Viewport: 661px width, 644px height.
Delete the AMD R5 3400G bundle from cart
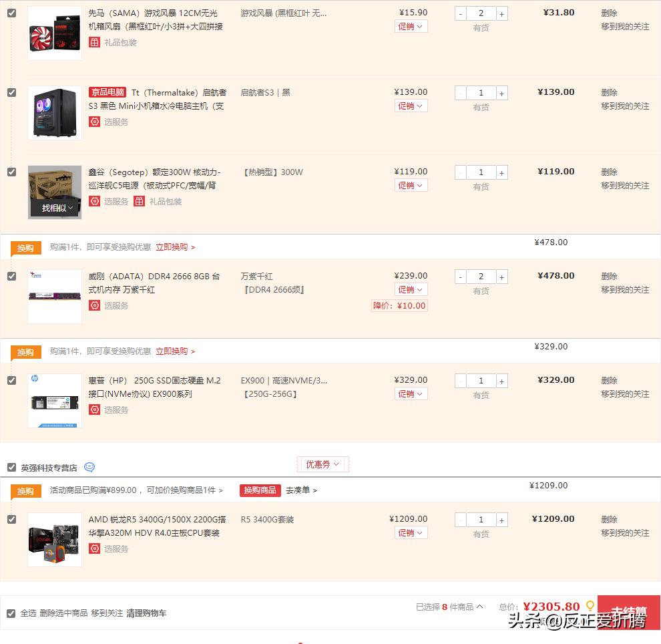[x=609, y=519]
